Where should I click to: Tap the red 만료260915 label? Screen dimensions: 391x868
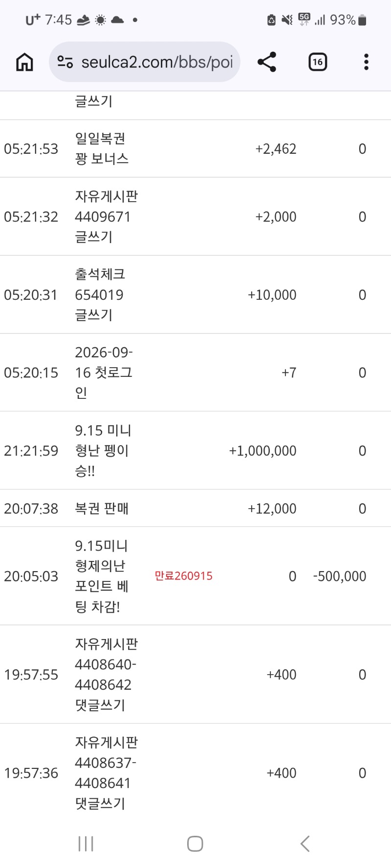(x=184, y=576)
